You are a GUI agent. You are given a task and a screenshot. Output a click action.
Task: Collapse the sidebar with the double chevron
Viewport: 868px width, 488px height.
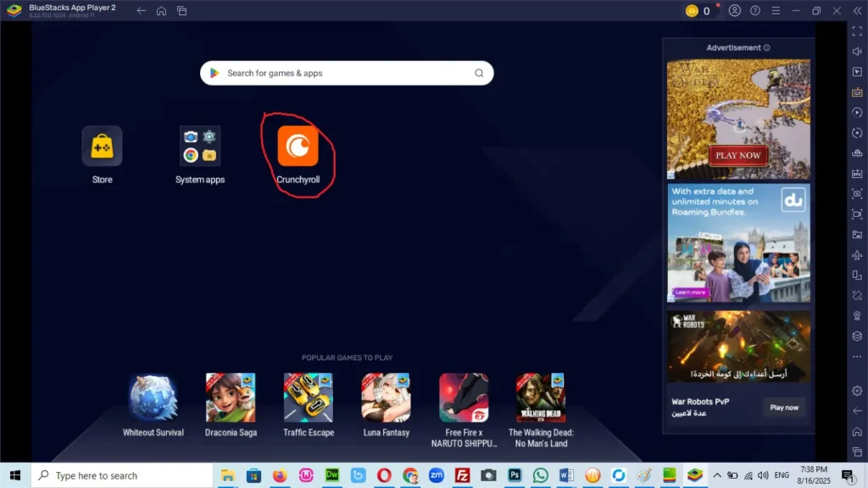pos(857,11)
